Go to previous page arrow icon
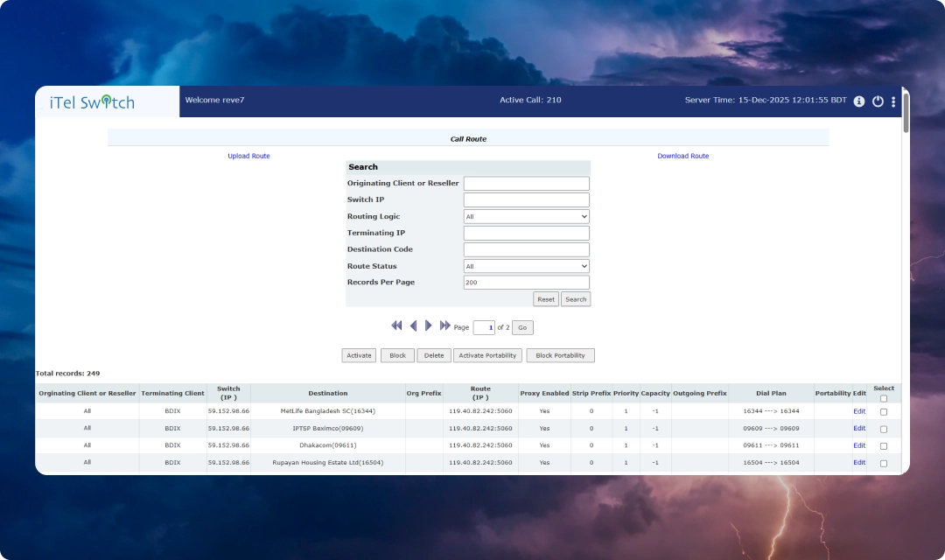Viewport: 945px width, 560px height. click(413, 325)
